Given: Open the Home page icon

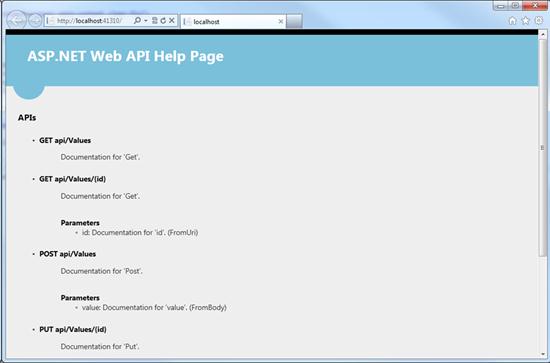Looking at the screenshot, I should pyautogui.click(x=512, y=21).
